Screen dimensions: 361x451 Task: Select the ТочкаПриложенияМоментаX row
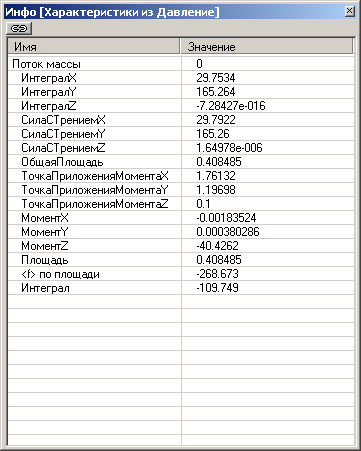(x=181, y=176)
